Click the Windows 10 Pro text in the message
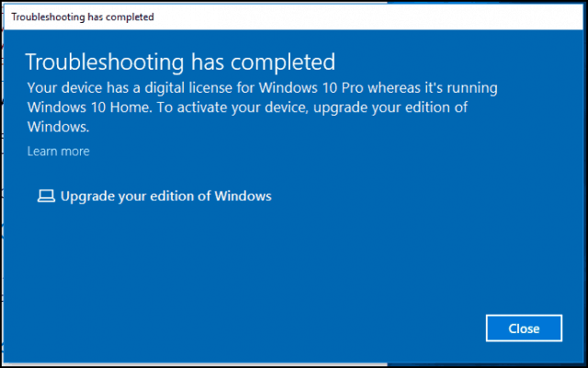This screenshot has height=368, width=588. (311, 88)
